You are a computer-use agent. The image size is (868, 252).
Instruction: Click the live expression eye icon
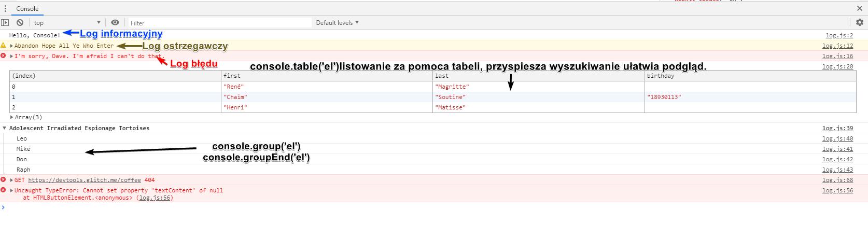point(115,22)
